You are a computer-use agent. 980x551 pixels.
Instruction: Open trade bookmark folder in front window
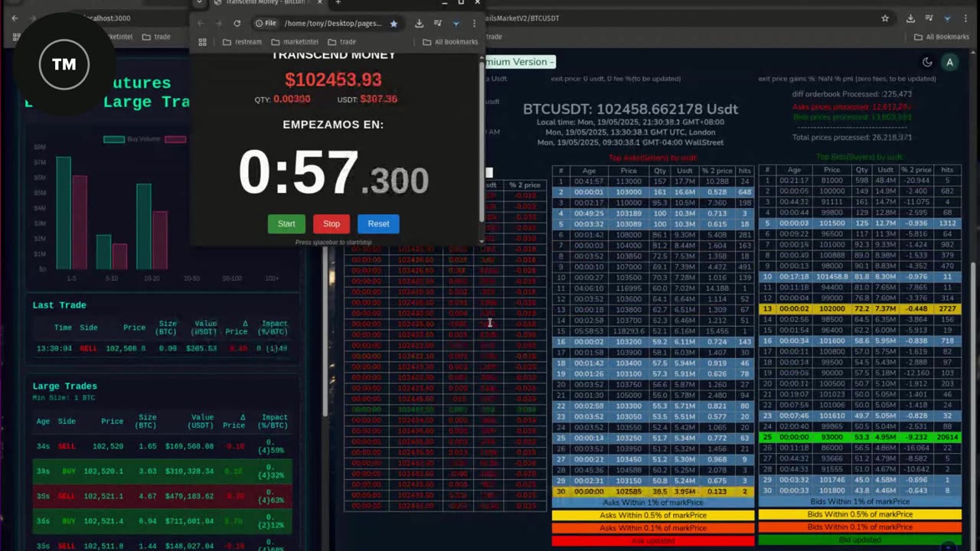coord(341,42)
